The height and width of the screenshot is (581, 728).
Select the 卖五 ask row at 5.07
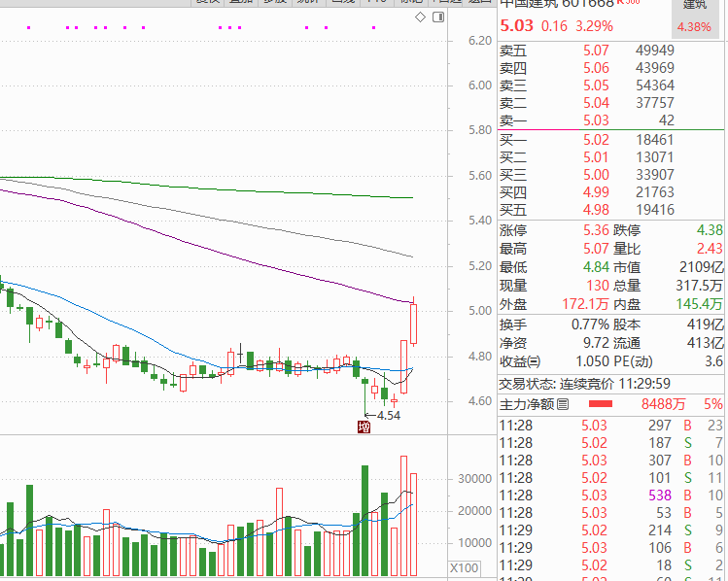click(611, 51)
